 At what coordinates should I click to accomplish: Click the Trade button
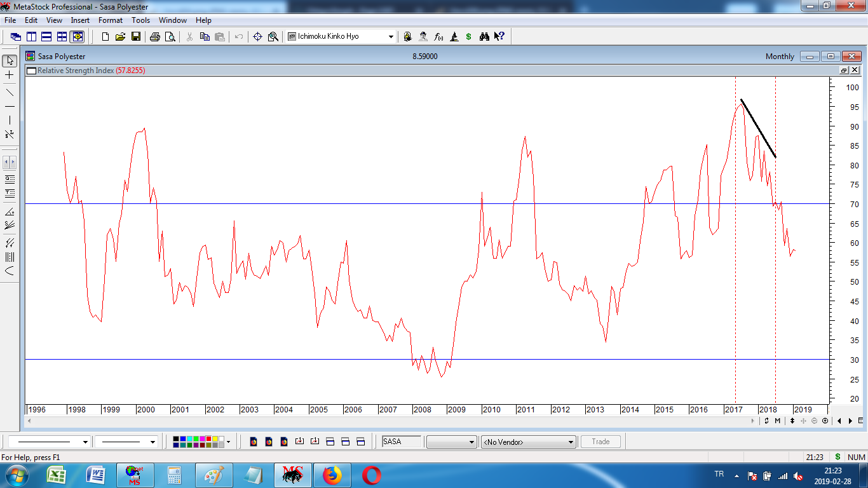point(600,442)
